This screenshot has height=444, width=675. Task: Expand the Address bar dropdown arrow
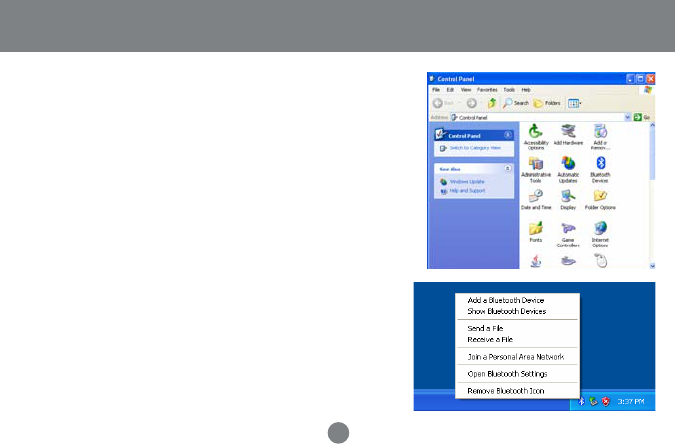(627, 117)
